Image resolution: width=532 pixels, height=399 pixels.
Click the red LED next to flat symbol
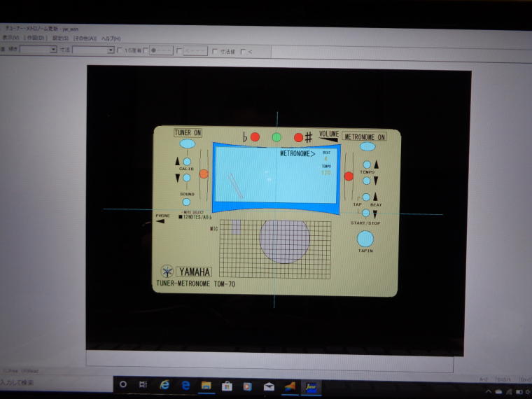point(255,136)
